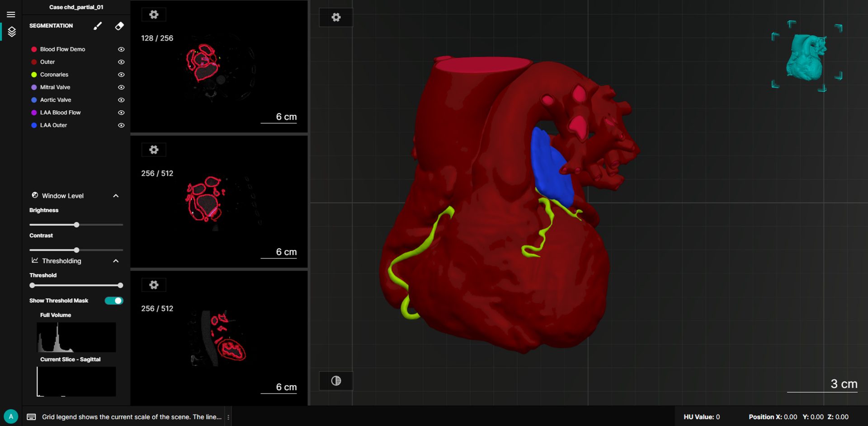Select the brush segmentation tool

(98, 26)
